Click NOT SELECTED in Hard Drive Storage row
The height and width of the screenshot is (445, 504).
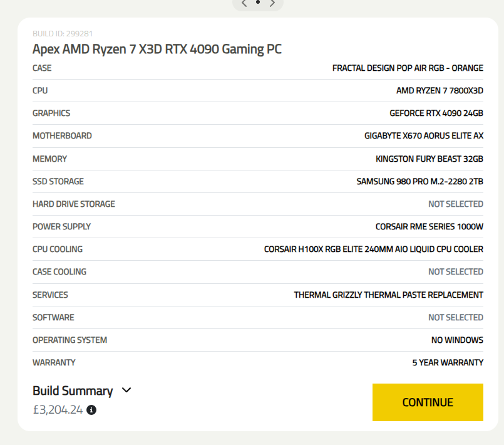456,204
